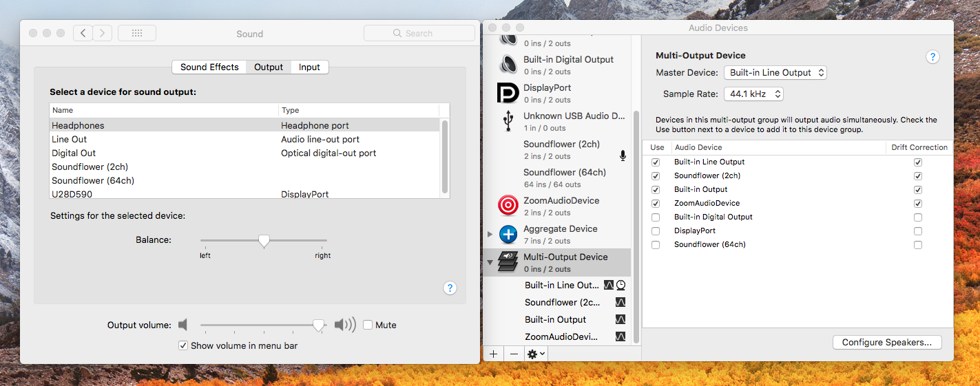This screenshot has height=386, width=980.
Task: Click the forward arrow in Sound window
Action: coord(103,33)
